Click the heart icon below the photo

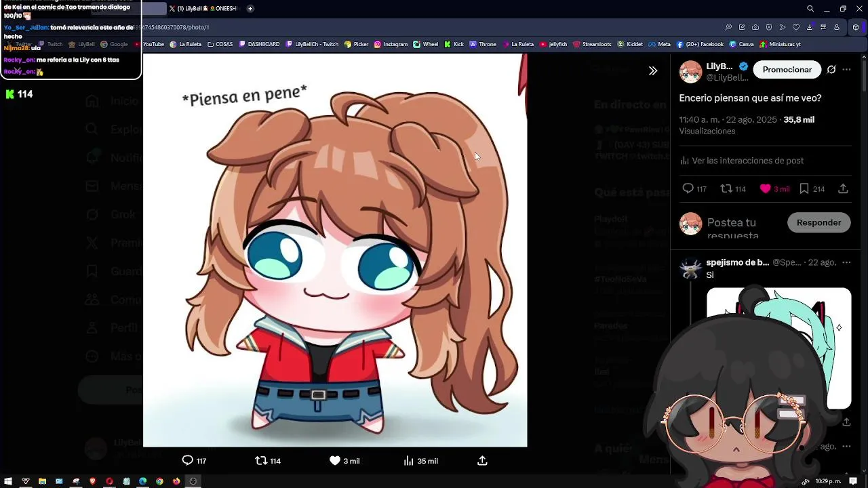(x=334, y=460)
